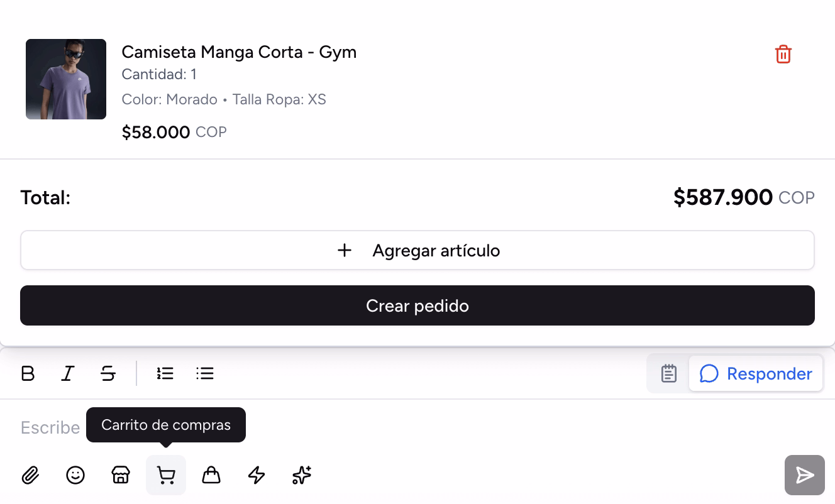Image resolution: width=835 pixels, height=504 pixels.
Task: Insert a numbered list
Action: pyautogui.click(x=165, y=374)
